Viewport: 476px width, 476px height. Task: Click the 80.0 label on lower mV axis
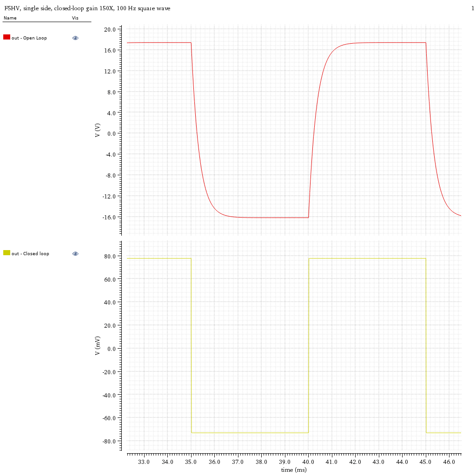(x=110, y=256)
